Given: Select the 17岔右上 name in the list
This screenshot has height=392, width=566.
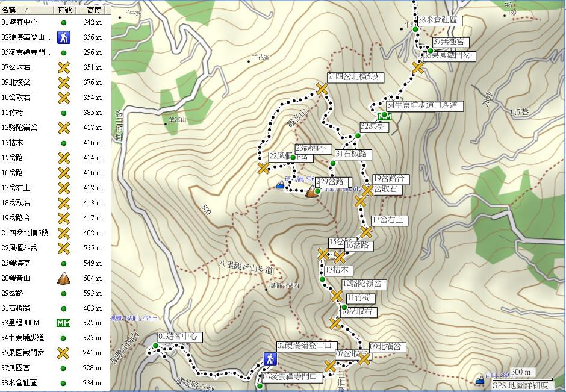Looking at the screenshot, I should pos(16,188).
